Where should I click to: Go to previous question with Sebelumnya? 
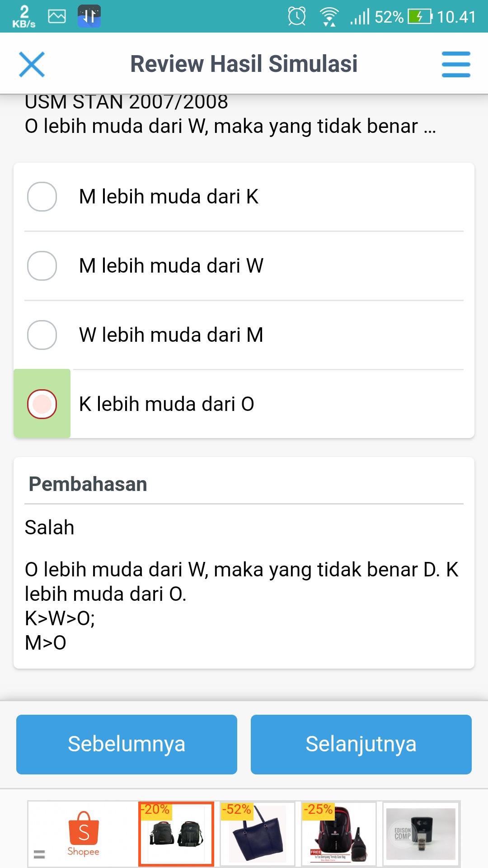127,744
